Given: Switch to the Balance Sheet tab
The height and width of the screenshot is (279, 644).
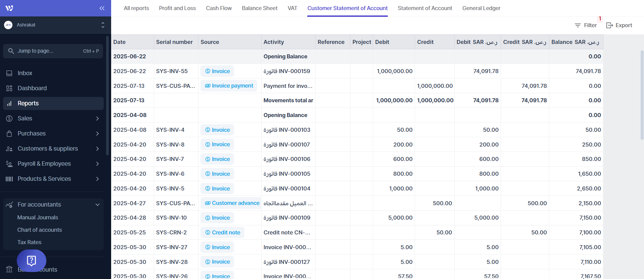Looking at the screenshot, I should pos(260,8).
